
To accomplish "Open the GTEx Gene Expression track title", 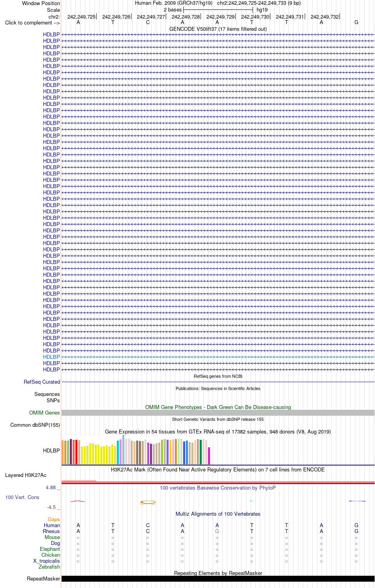I will [x=218, y=432].
